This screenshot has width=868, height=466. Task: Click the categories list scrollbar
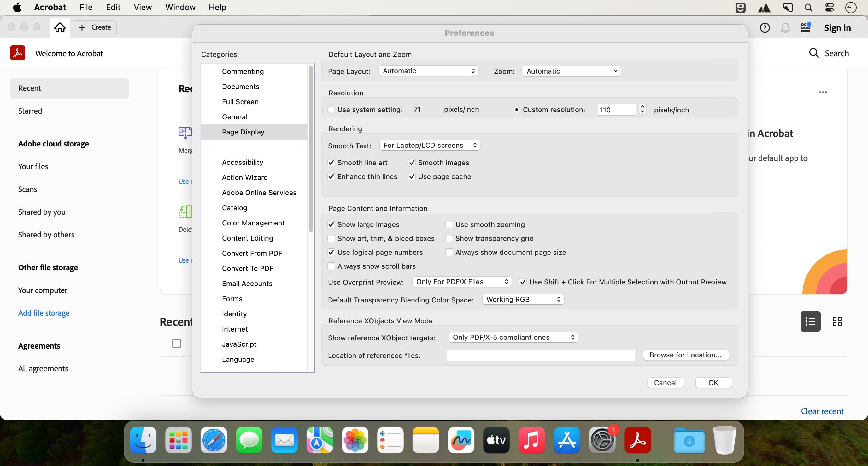point(311,149)
